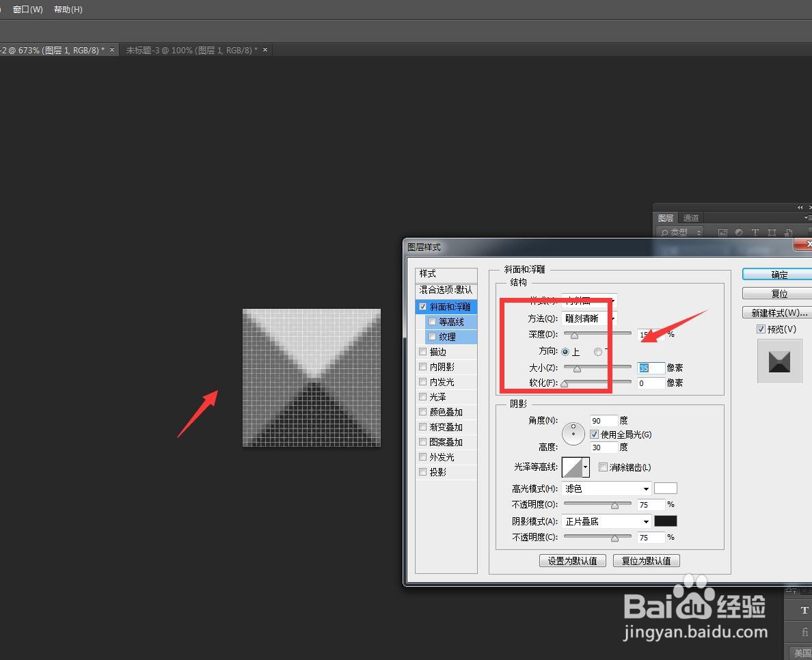
Task: Click the 软化 slider handle
Action: [x=565, y=383]
